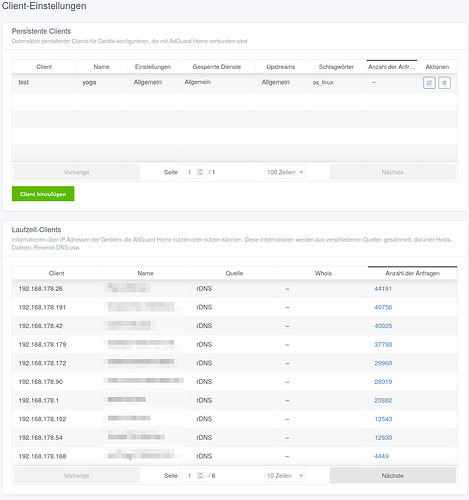Select IP address 192.168.178.179

42,344
